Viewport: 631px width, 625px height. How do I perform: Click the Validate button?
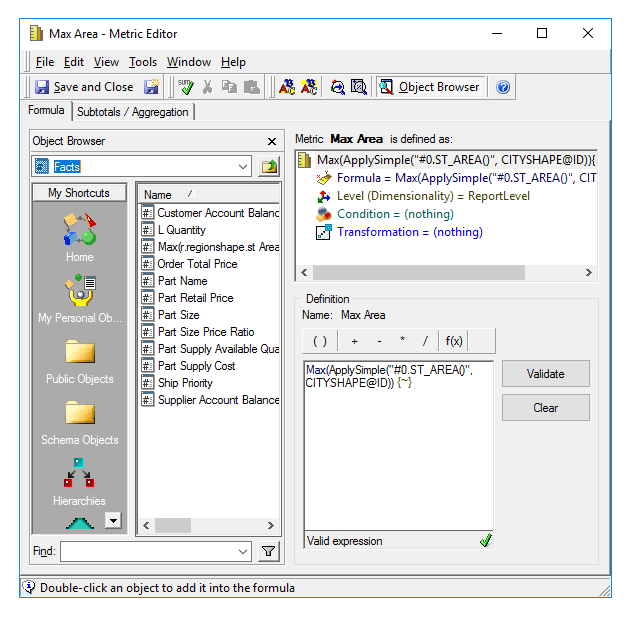[546, 374]
